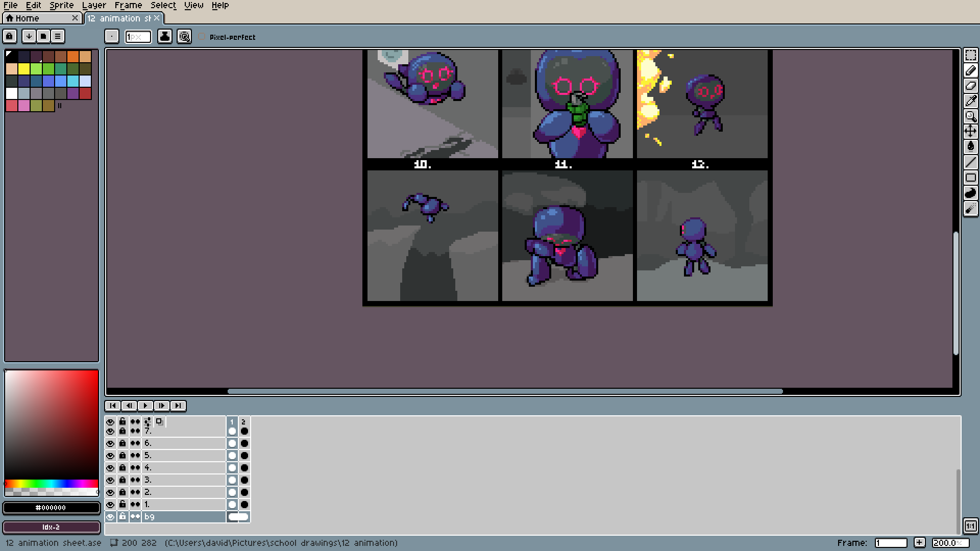Enable the Pixel-perfect checkbox
The height and width of the screenshot is (551, 980).
point(202,37)
